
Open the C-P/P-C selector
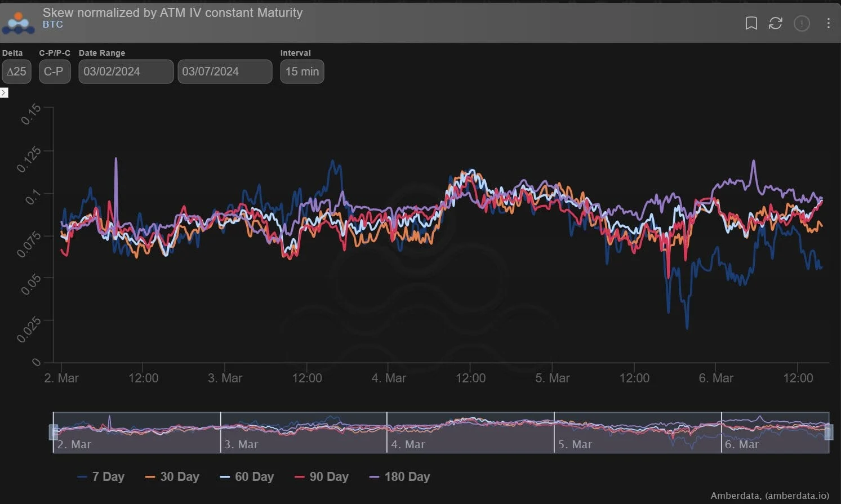[x=55, y=72]
